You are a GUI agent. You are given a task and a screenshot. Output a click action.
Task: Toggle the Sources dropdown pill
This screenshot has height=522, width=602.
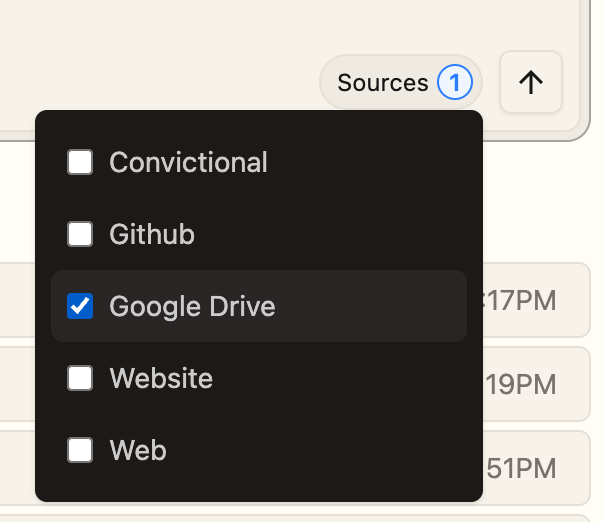click(x=401, y=82)
